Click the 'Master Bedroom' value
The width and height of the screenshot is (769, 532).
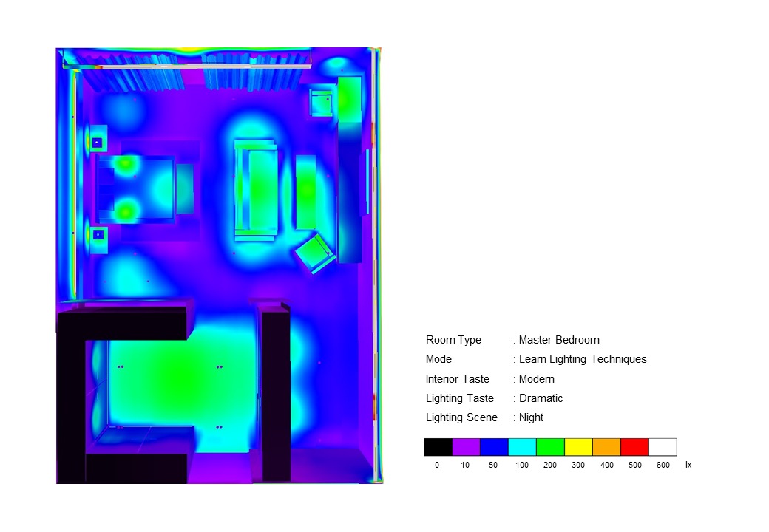coord(559,340)
